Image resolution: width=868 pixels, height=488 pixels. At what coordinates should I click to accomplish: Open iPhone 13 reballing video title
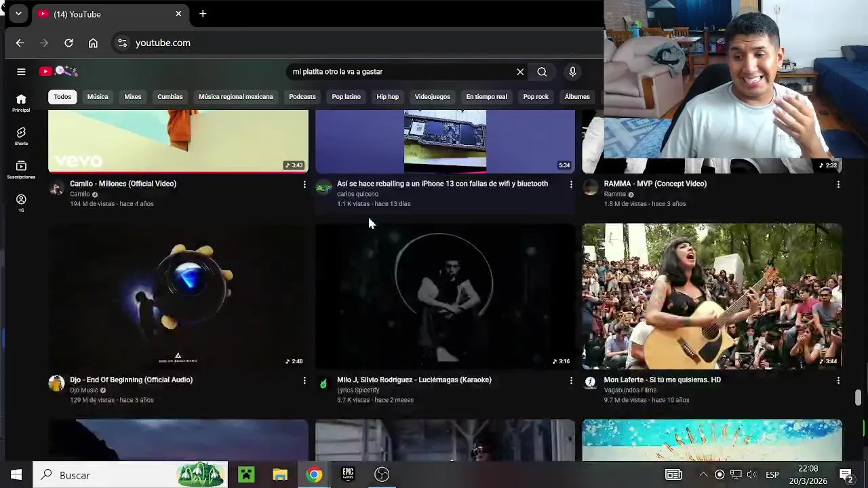click(x=442, y=184)
